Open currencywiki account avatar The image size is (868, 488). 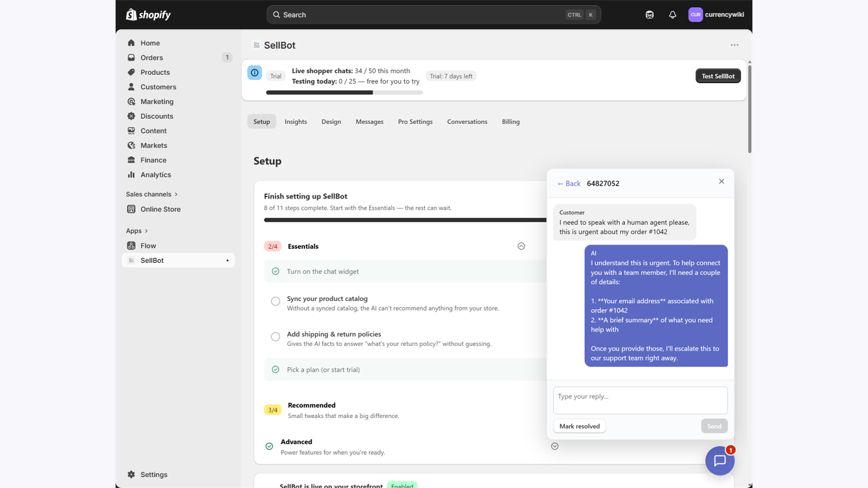click(695, 15)
